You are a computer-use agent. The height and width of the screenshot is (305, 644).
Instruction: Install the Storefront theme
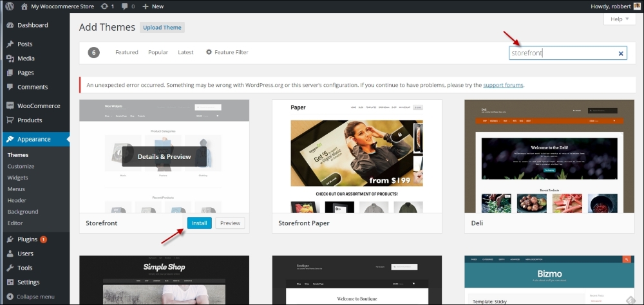click(199, 223)
